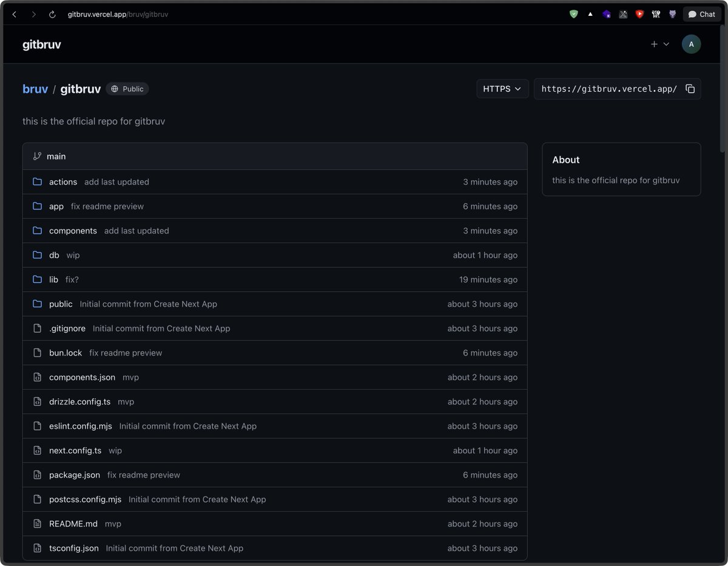
Task: Open the public folder
Action: coord(61,304)
